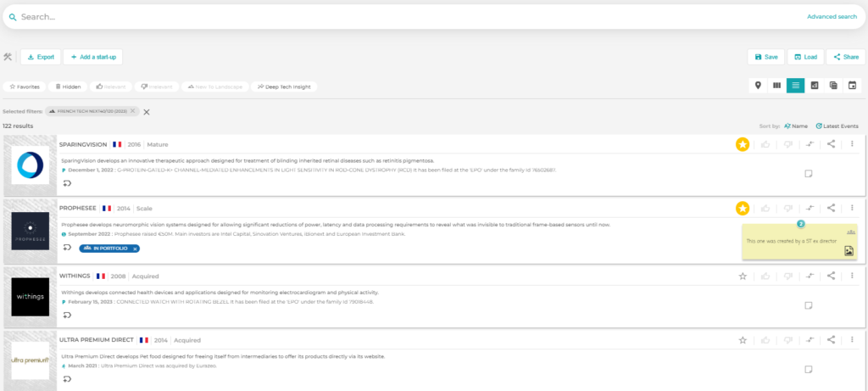
Task: Filter by Favorites
Action: click(x=25, y=87)
